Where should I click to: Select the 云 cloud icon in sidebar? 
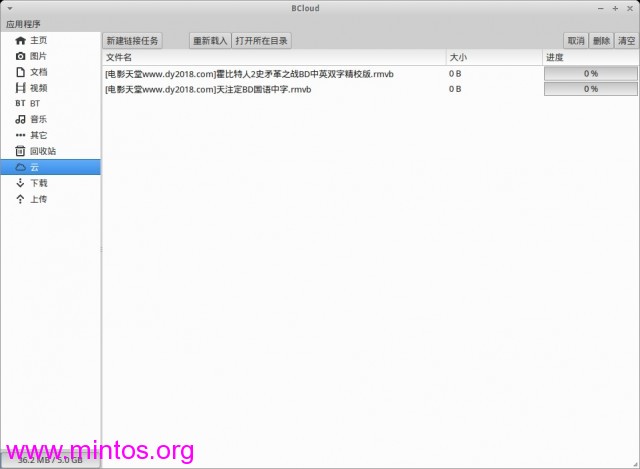20,167
